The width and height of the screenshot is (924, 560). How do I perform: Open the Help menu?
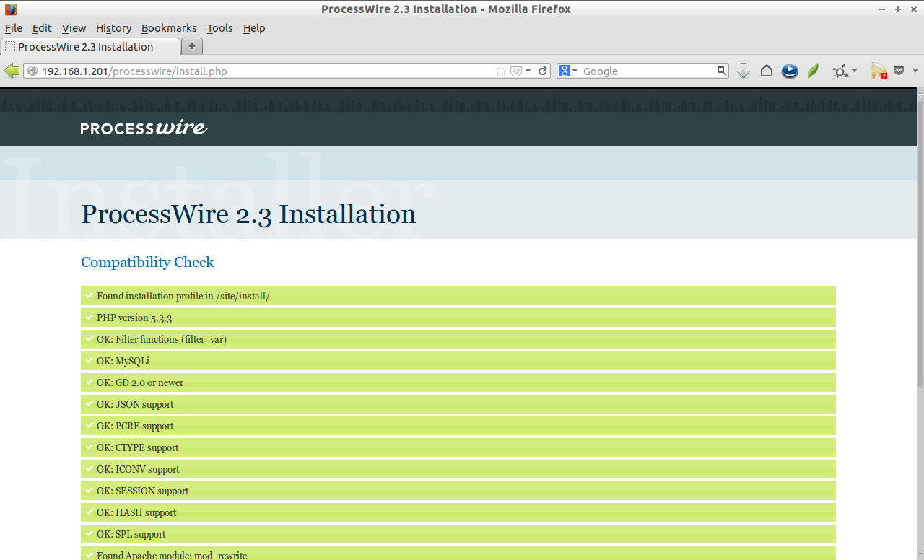[254, 28]
